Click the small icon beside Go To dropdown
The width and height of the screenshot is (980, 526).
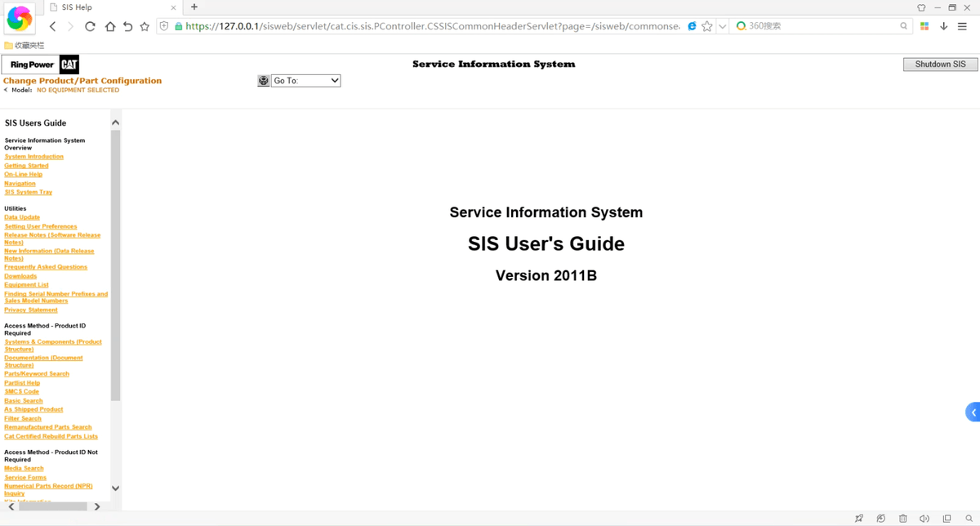coord(263,81)
